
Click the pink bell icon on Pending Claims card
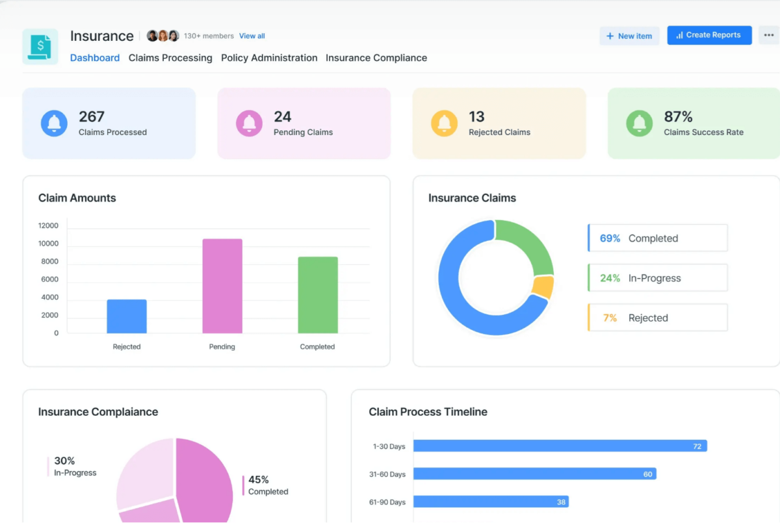click(249, 123)
